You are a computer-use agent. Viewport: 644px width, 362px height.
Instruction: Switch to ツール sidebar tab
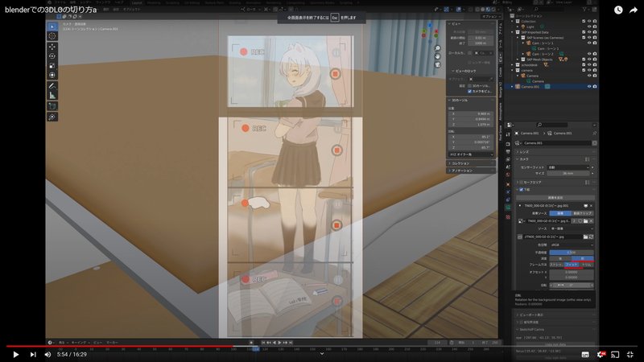pos(501,43)
